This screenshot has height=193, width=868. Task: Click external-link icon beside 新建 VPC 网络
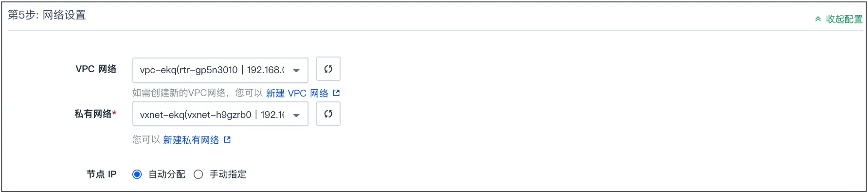tap(336, 93)
